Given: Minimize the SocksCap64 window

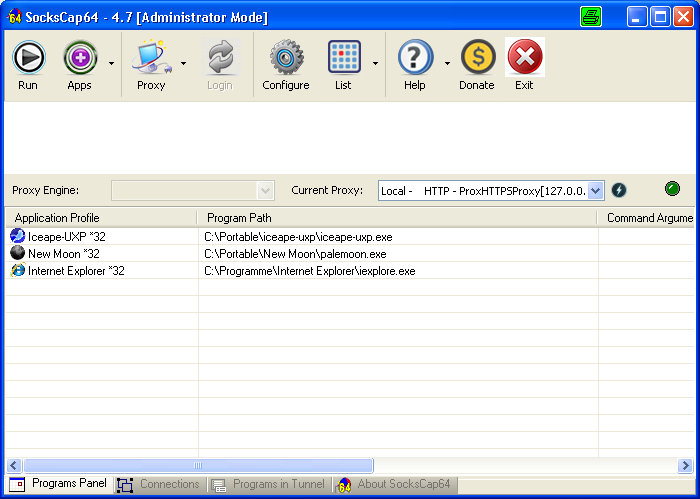Looking at the screenshot, I should click(637, 17).
